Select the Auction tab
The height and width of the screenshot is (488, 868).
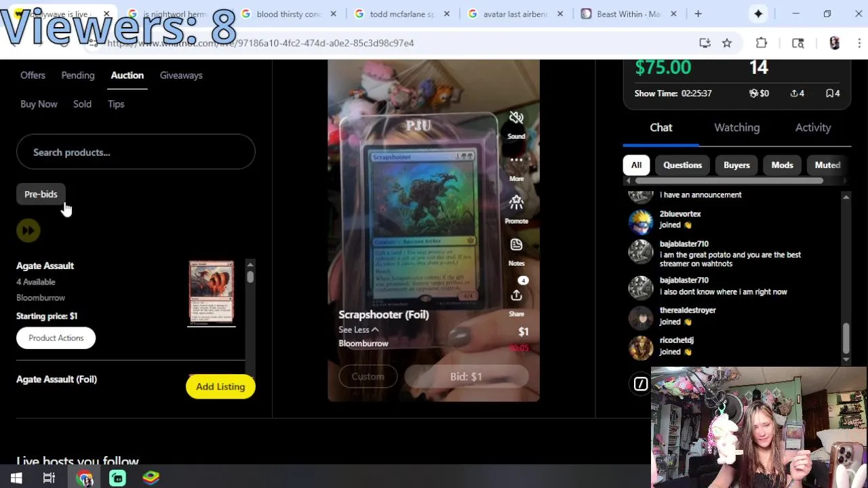coord(127,75)
